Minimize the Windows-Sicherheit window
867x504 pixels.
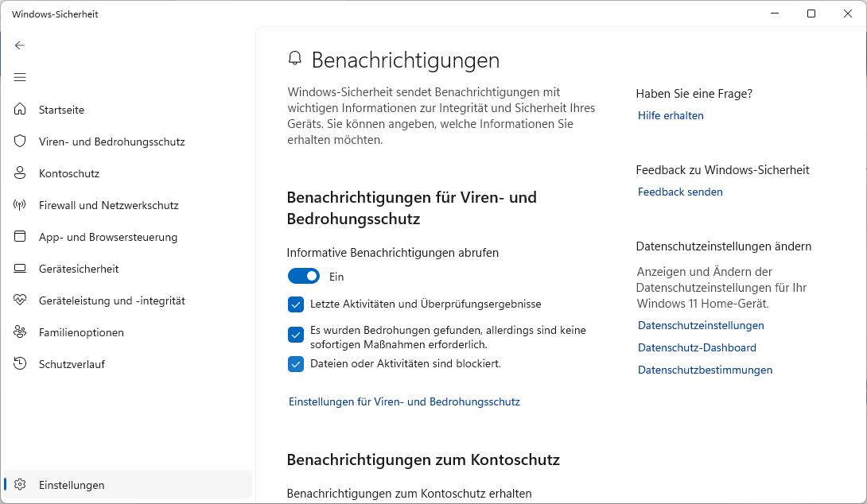click(x=775, y=14)
